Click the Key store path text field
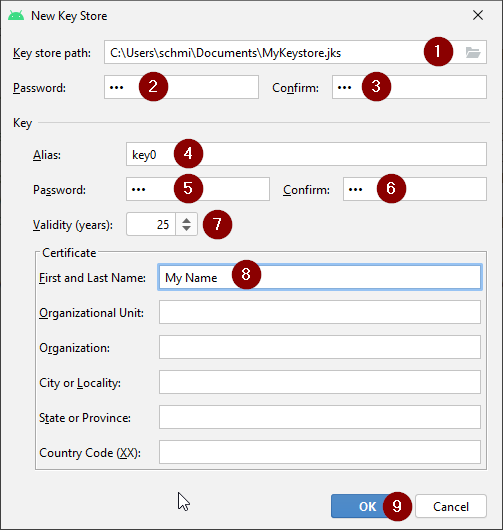Screen dimensions: 503x530 (295, 52)
